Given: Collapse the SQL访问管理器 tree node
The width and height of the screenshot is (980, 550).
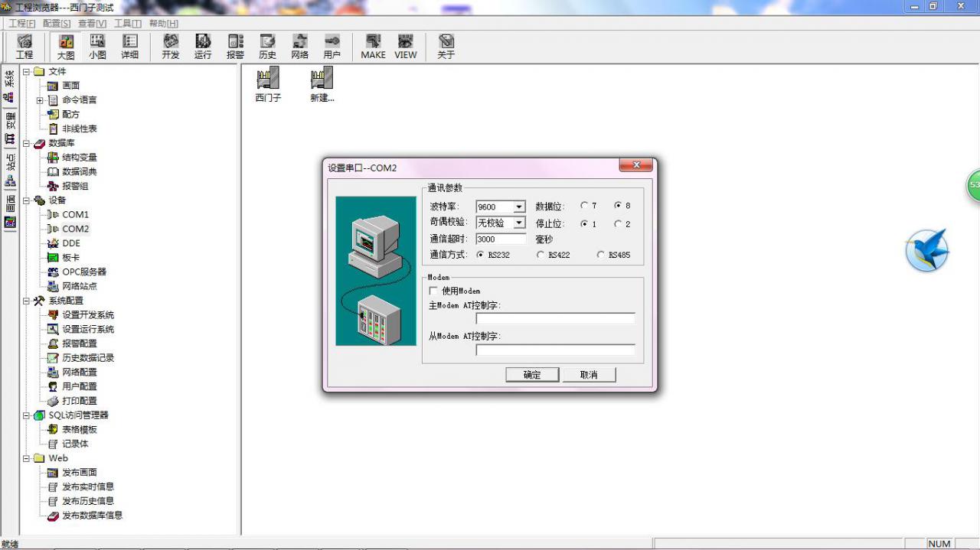Looking at the screenshot, I should click(x=26, y=415).
